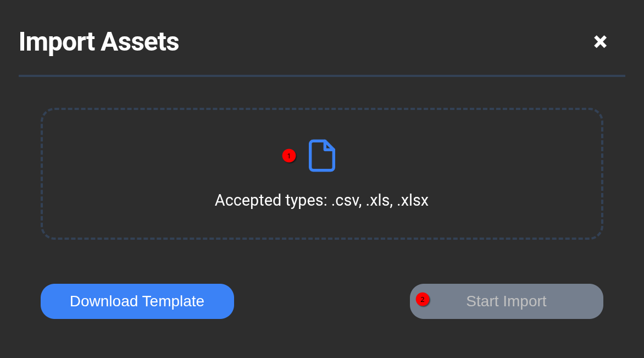Image resolution: width=644 pixels, height=358 pixels.
Task: Choose the page-shaped icon in the drop zone
Action: coord(322,156)
